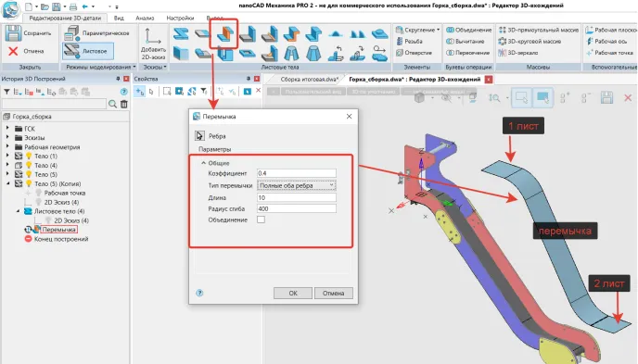Click the Вычитание boolean operation
The width and height of the screenshot is (638, 364).
click(x=466, y=42)
